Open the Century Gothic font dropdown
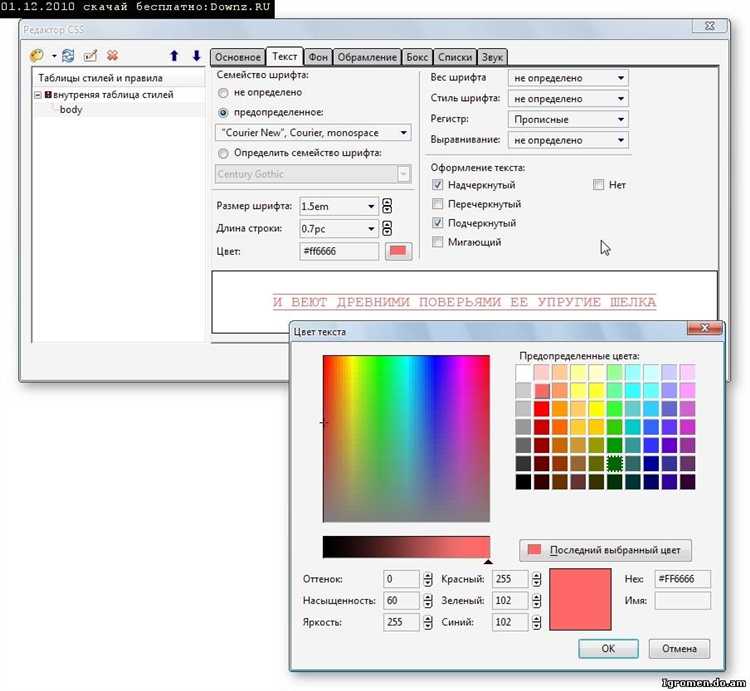 point(313,174)
